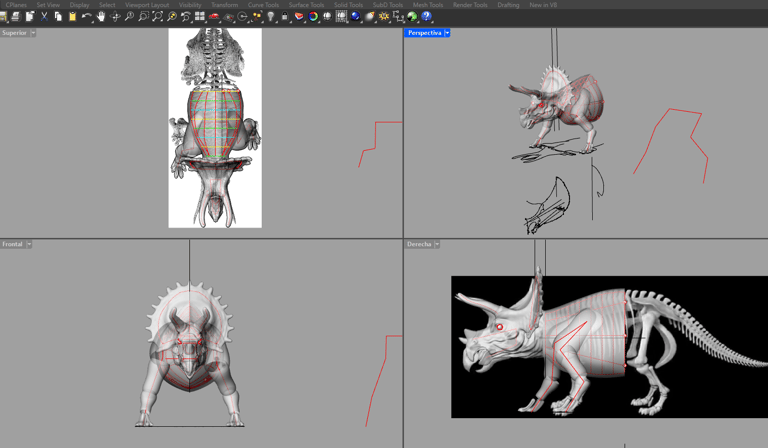Select the Pan hand tool
This screenshot has height=448, width=768.
pos(101,17)
